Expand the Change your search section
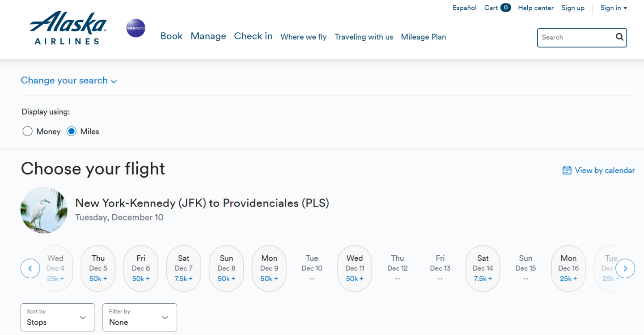This screenshot has width=644, height=335. (x=69, y=81)
